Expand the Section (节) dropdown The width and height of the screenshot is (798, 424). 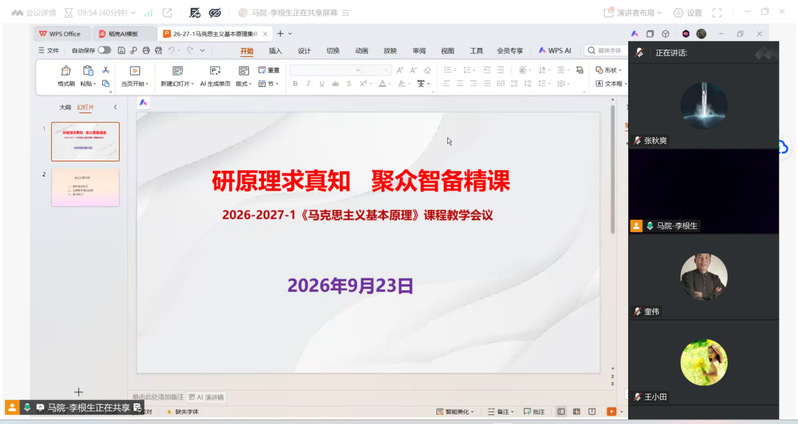[x=269, y=83]
